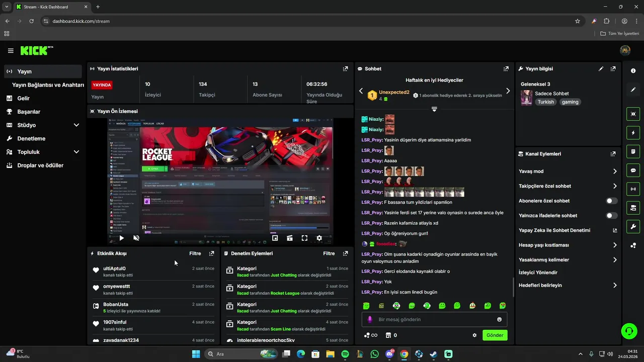Pop out the Yayın bilgisi panel
The height and width of the screenshot is (362, 644).
pyautogui.click(x=613, y=69)
